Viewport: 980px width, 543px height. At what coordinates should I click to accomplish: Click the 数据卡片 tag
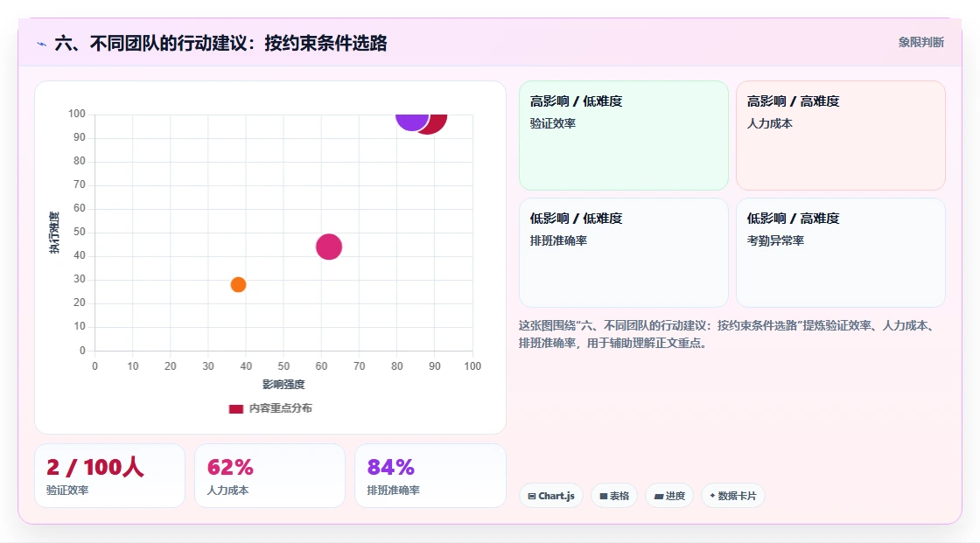tap(732, 496)
